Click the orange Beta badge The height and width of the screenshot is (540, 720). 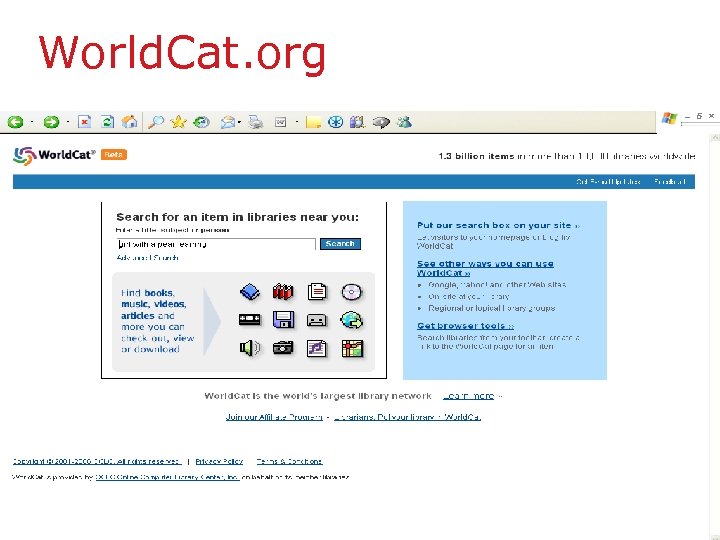tap(113, 155)
